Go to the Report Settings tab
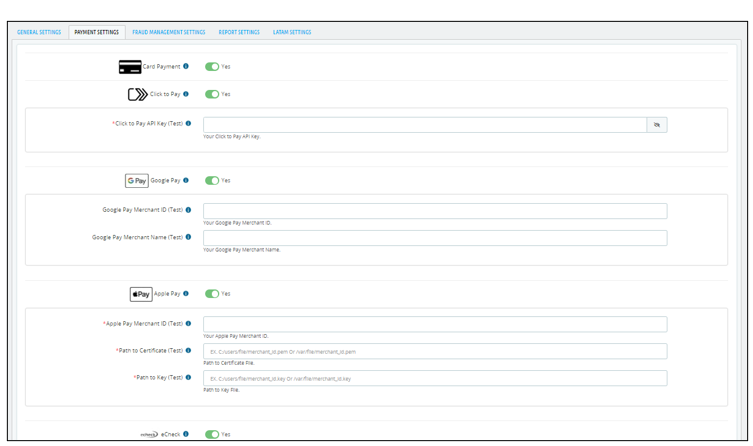 click(239, 32)
